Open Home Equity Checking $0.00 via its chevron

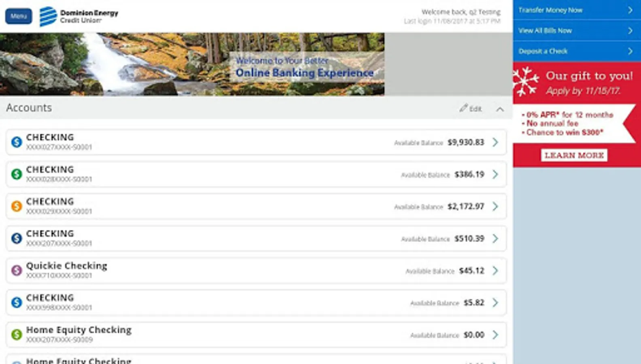[495, 334]
